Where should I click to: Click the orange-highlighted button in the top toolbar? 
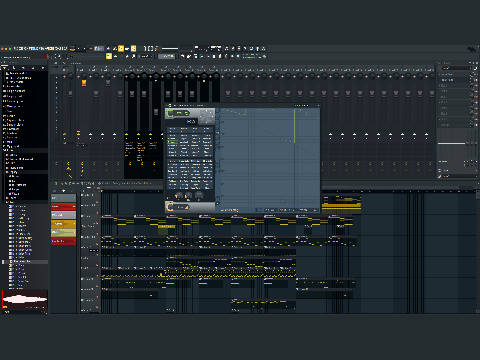tap(121, 49)
